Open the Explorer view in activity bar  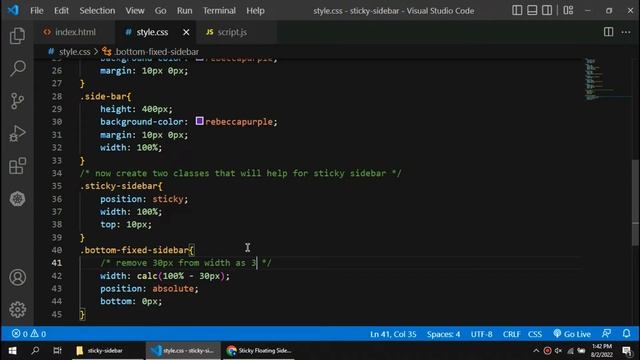tap(17, 36)
